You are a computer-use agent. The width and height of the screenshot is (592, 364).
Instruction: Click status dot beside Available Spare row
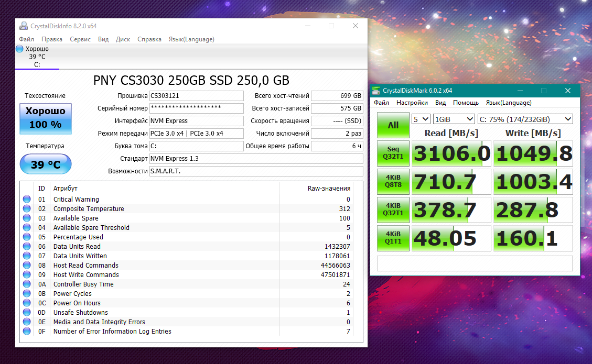pos(27,218)
